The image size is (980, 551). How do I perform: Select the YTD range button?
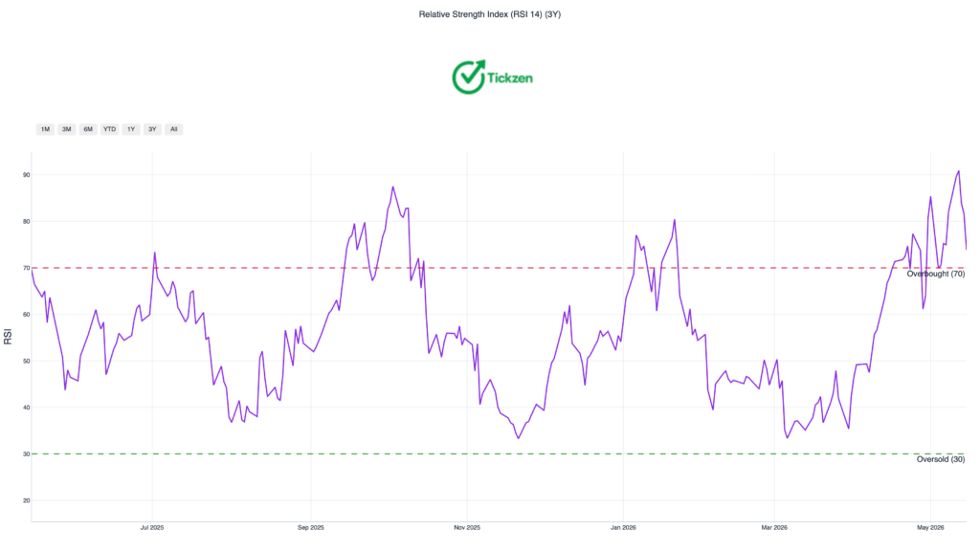tap(109, 129)
